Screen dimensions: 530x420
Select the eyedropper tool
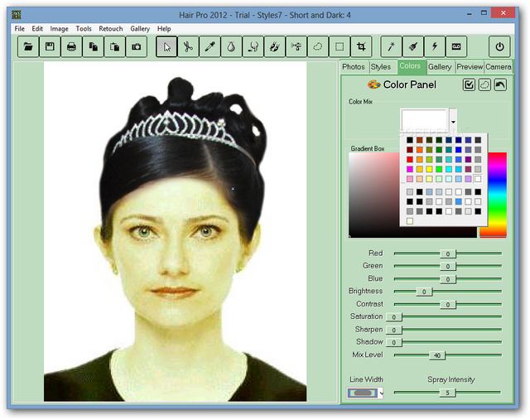click(210, 47)
